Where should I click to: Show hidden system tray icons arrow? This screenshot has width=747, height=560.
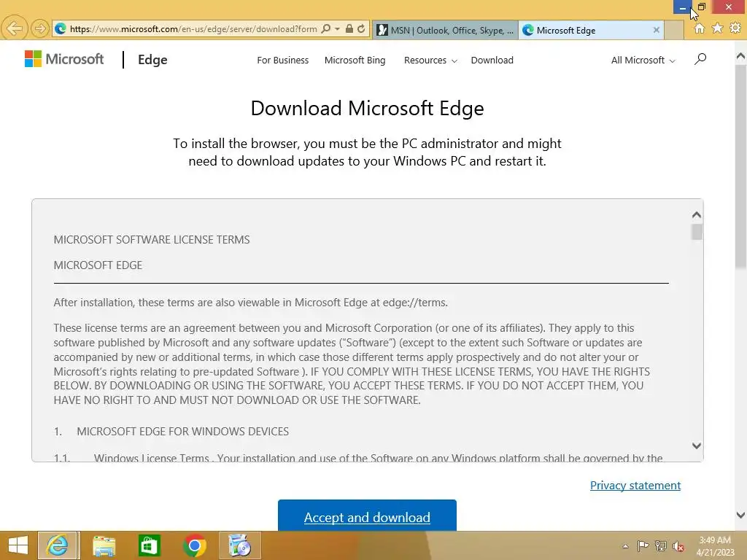click(625, 546)
